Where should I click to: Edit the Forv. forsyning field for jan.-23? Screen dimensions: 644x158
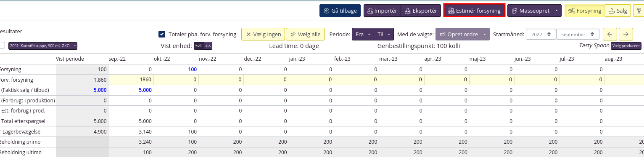(x=311, y=80)
